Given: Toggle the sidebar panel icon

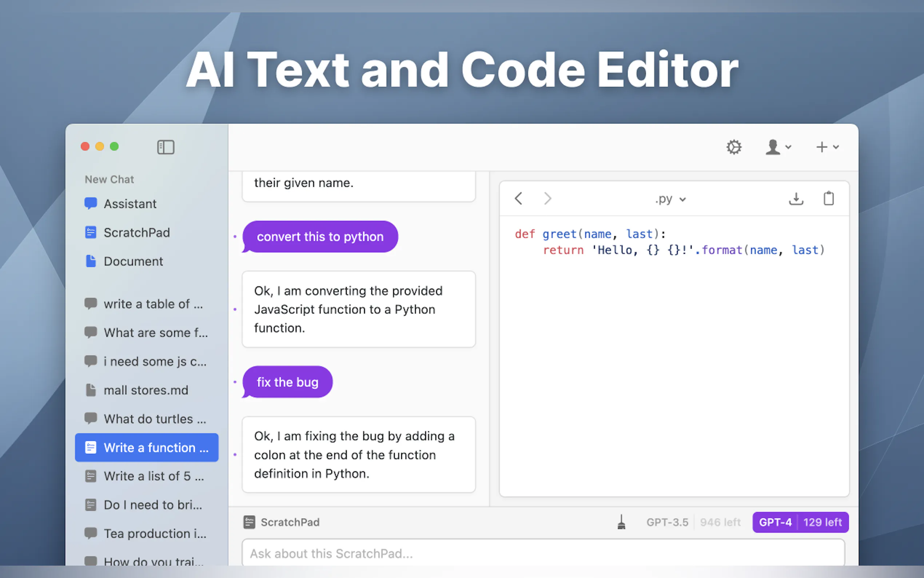Looking at the screenshot, I should [x=166, y=147].
